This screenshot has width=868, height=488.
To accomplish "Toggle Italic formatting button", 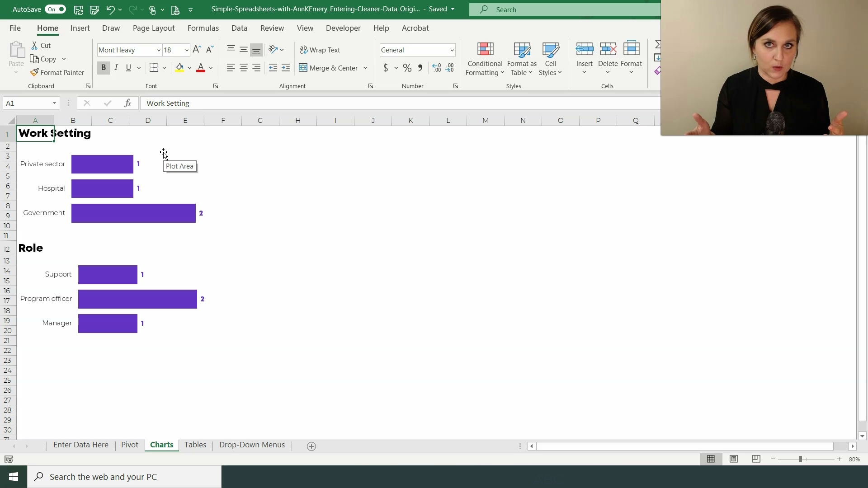I will tap(116, 67).
